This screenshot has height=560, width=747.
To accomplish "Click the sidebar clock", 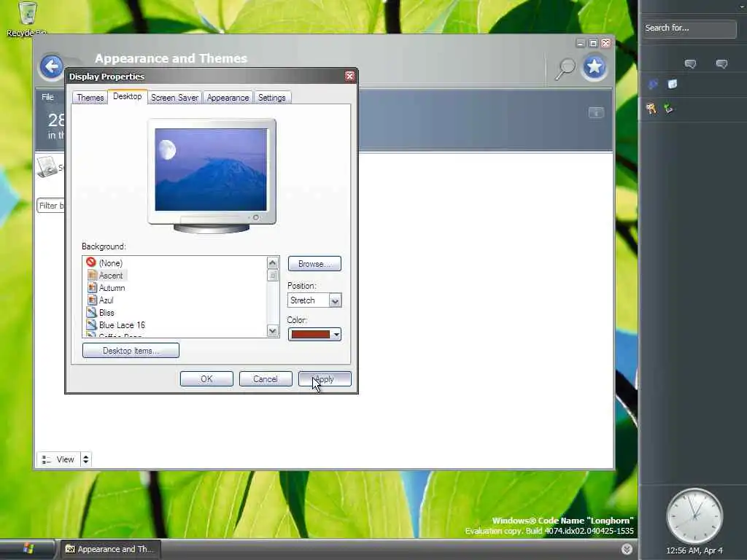I will 694,516.
